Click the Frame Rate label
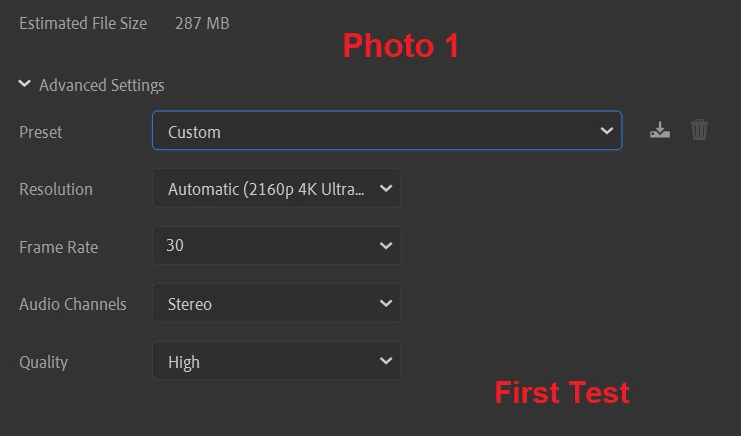Screen dimensions: 741x436 59,247
